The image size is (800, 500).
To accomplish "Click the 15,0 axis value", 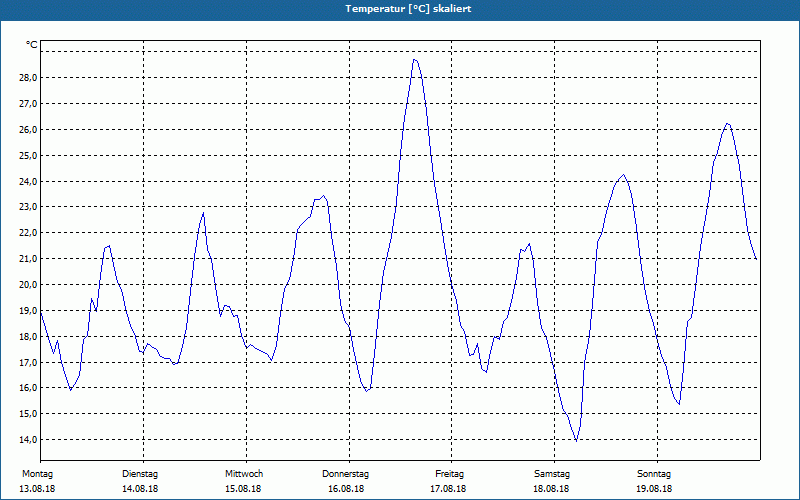I will click(x=27, y=413).
